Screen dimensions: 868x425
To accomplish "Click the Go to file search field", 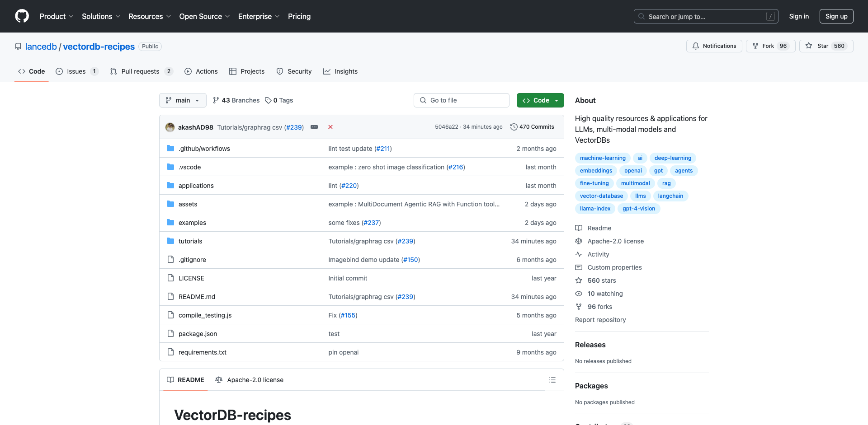I will coord(461,100).
